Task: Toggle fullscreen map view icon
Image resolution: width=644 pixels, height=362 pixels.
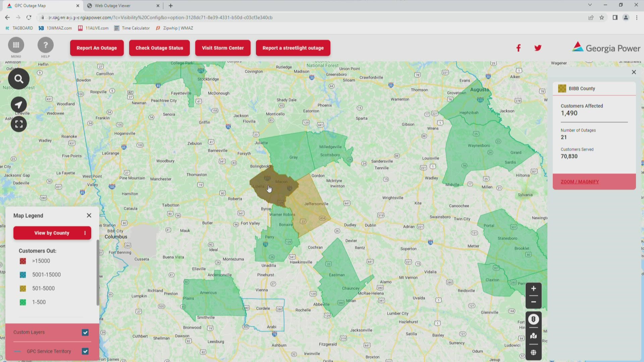Action: (x=19, y=124)
